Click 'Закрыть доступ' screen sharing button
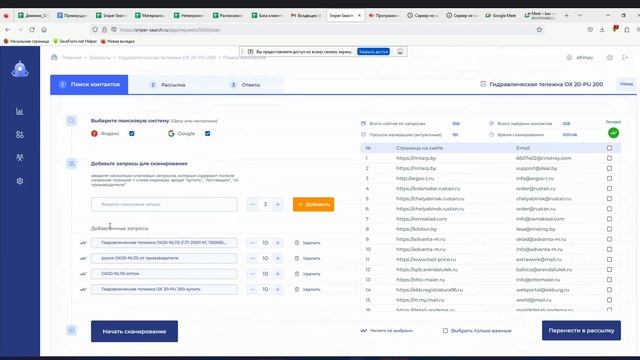This screenshot has height=360, width=640. pos(373,51)
